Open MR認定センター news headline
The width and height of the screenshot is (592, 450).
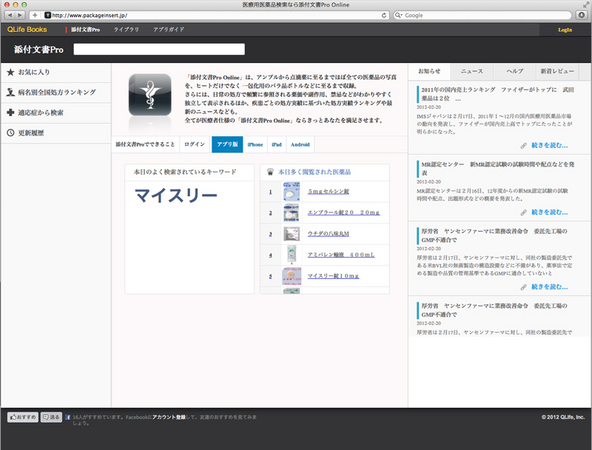pyautogui.click(x=498, y=168)
